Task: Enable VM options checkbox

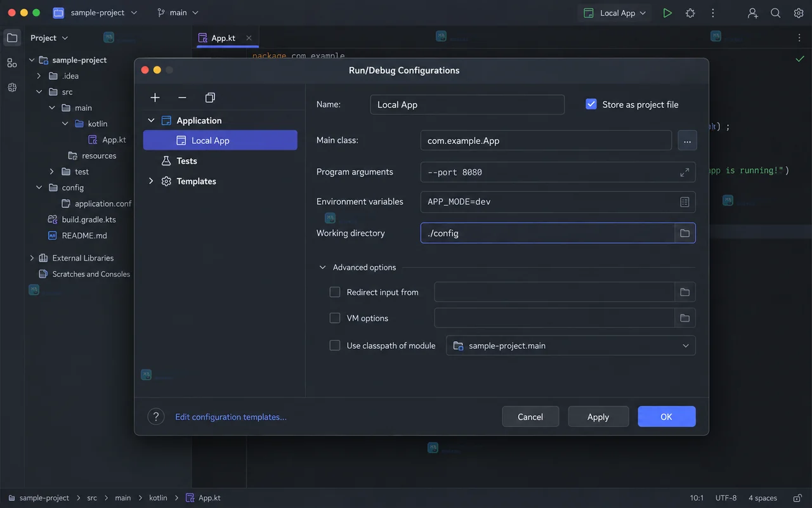Action: click(335, 318)
